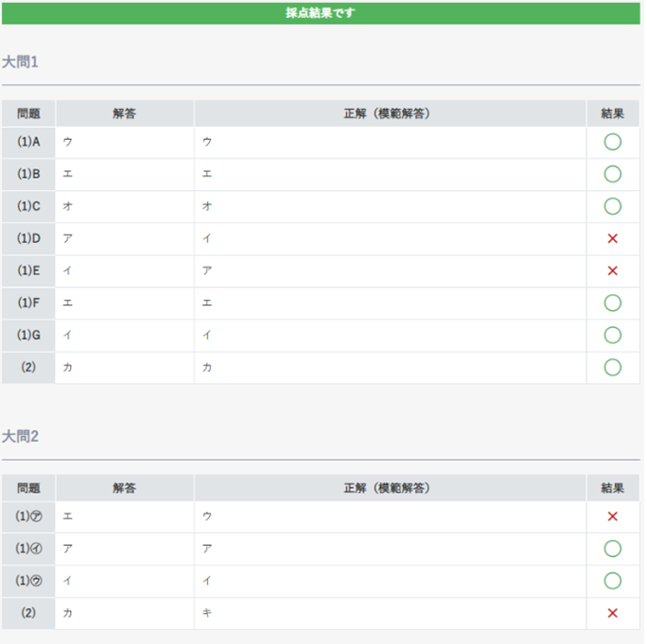This screenshot has width=647, height=644.
Task: Click the 大問2 section heading
Action: [x=20, y=437]
